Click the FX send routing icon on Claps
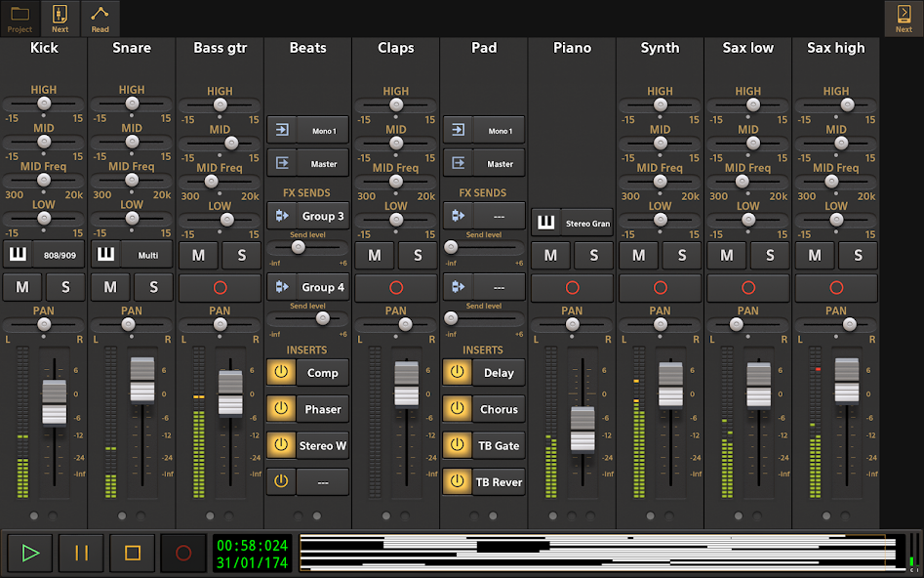 tap(456, 214)
